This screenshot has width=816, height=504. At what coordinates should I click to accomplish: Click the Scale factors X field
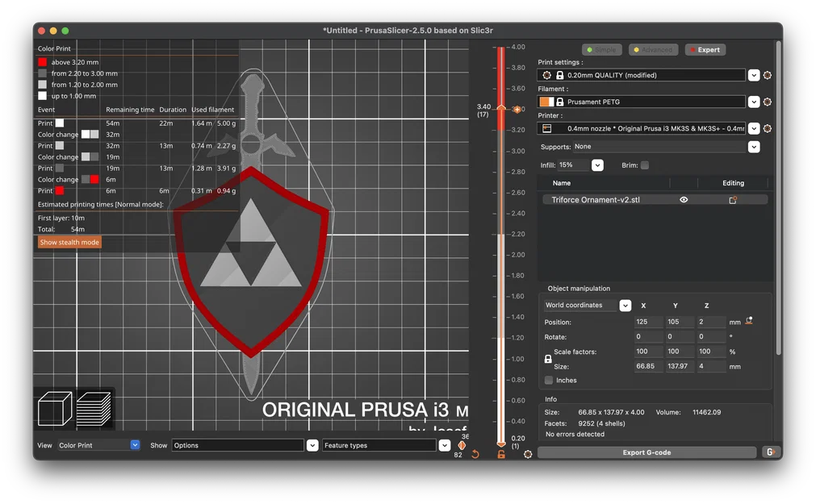click(x=648, y=352)
